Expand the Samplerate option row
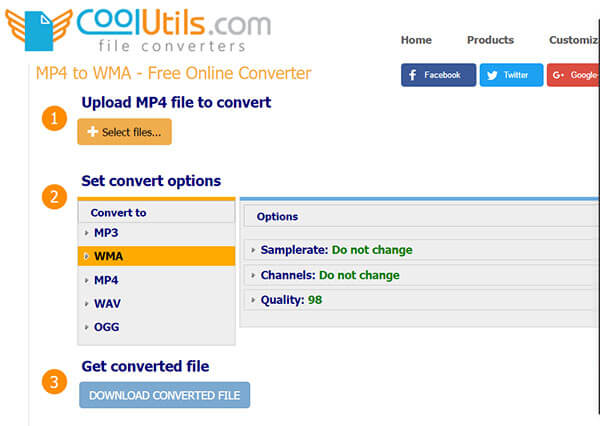Image resolution: width=600 pixels, height=426 pixels. [335, 250]
